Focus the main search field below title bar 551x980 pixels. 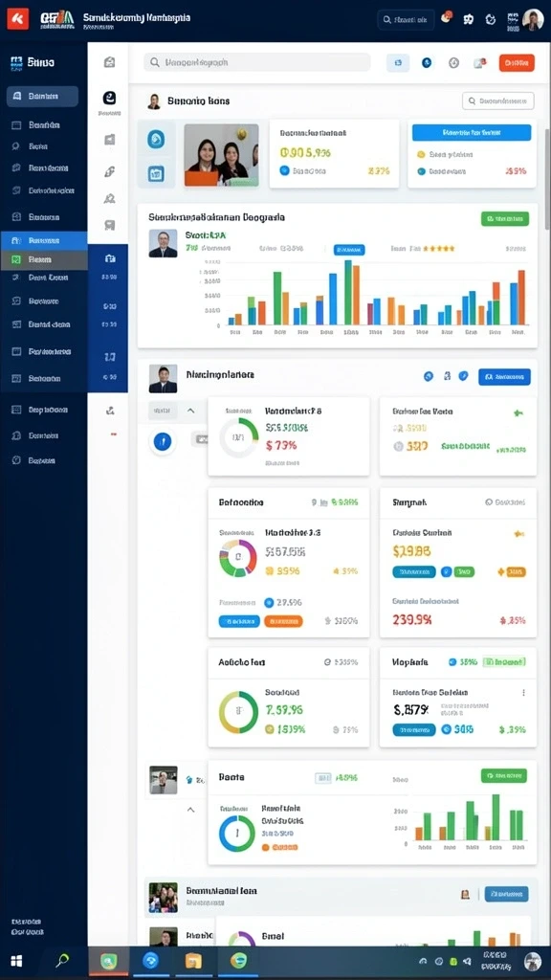tap(256, 62)
